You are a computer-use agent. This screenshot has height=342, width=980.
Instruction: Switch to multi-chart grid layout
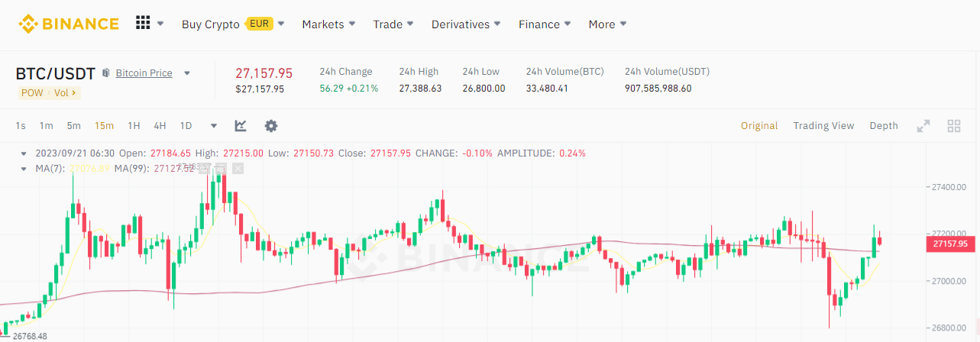pos(953,126)
